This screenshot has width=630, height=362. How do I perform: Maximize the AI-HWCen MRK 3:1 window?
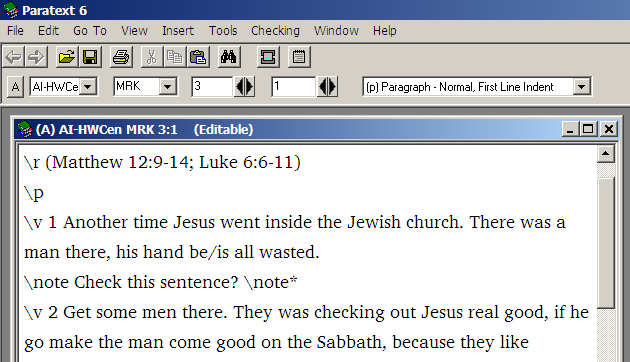(588, 129)
